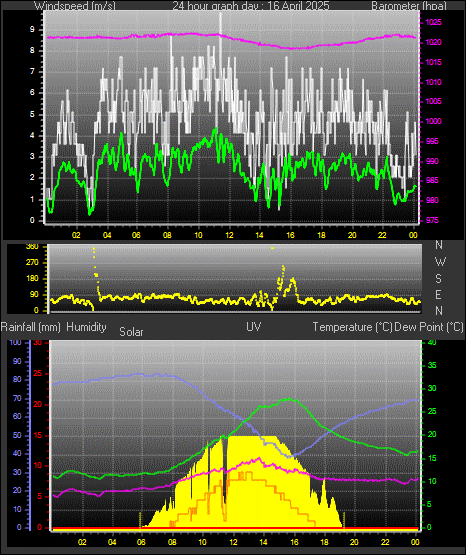Click the W compass direction label
Image resolution: width=466 pixels, height=555 pixels.
click(440, 262)
